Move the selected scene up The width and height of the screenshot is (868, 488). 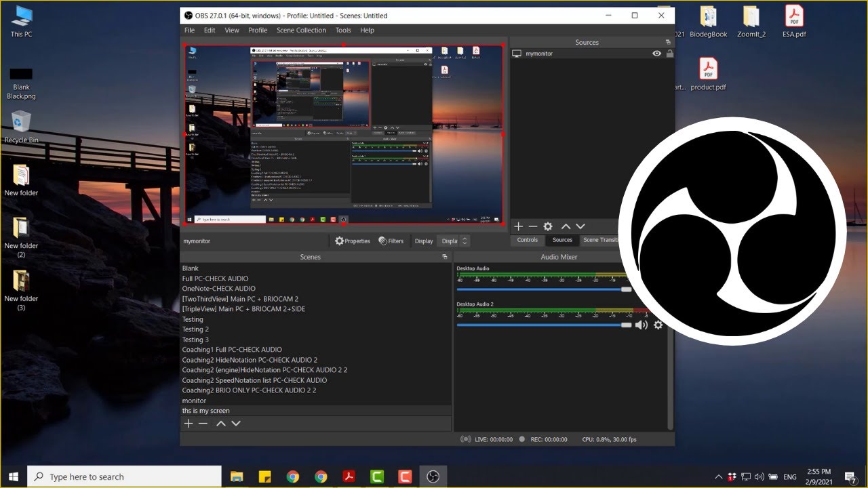221,424
